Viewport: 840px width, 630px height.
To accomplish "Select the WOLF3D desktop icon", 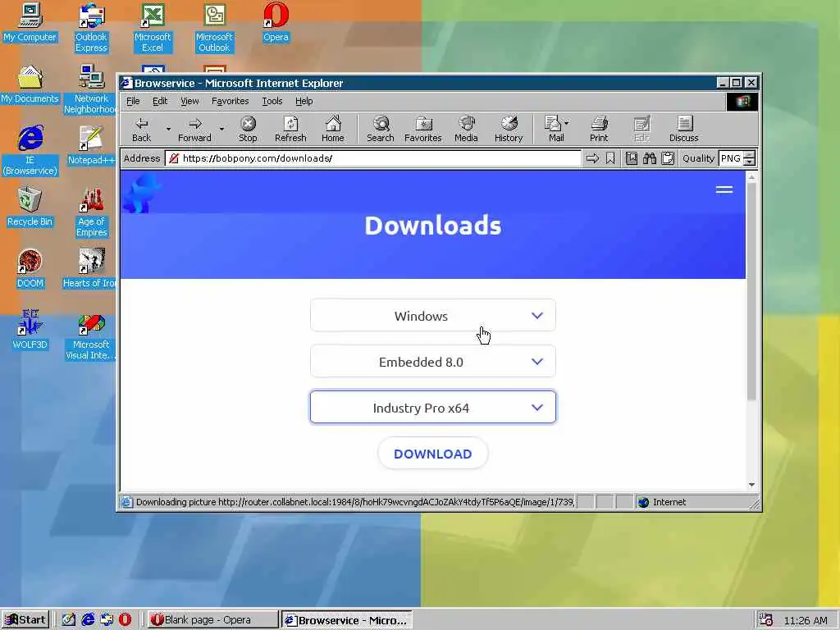I will click(30, 330).
